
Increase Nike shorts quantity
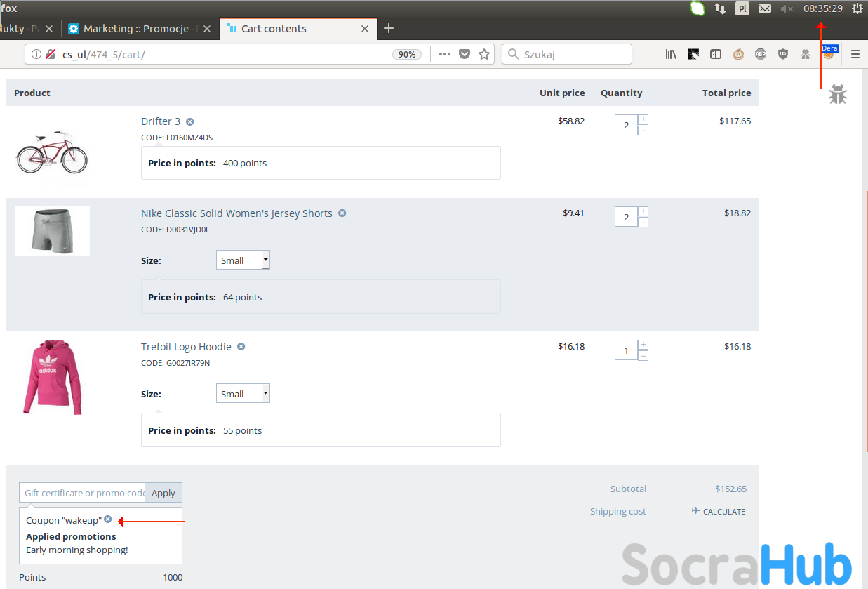pyautogui.click(x=643, y=211)
